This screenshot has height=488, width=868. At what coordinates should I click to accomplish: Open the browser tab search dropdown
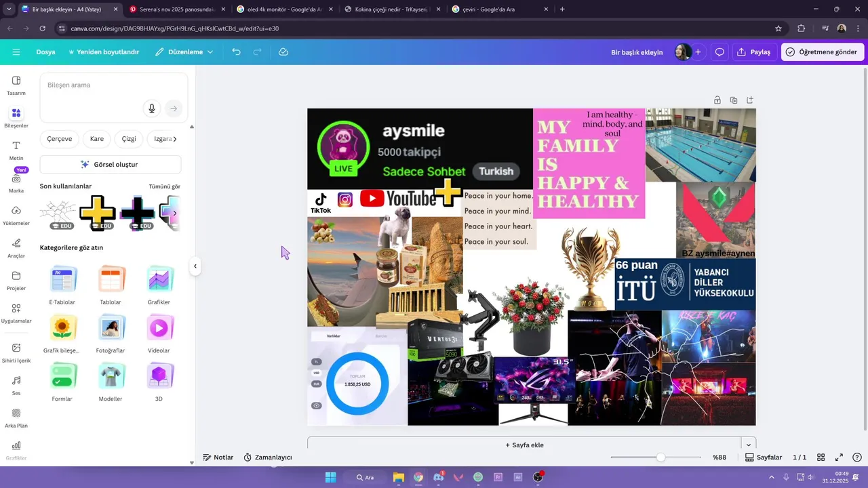click(x=8, y=9)
